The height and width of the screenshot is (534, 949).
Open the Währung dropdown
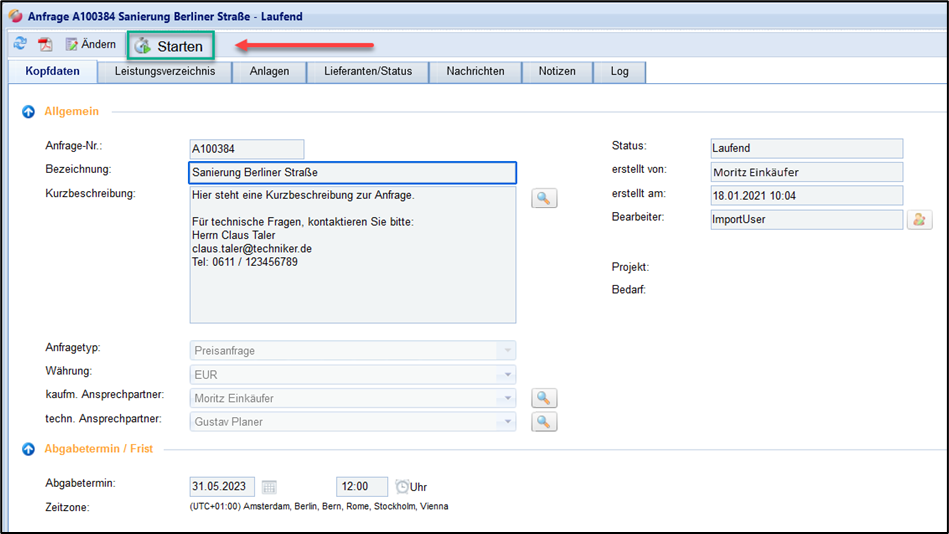tap(508, 375)
